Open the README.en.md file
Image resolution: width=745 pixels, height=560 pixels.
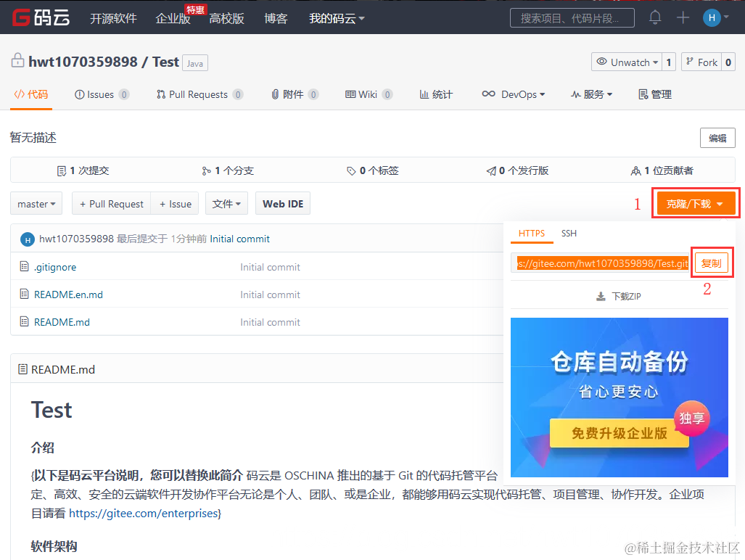(x=68, y=295)
